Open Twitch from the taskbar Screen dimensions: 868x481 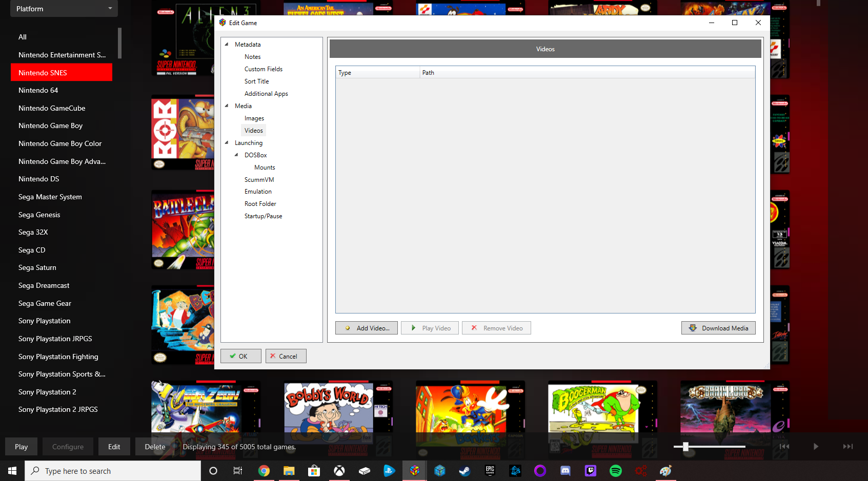pyautogui.click(x=591, y=471)
